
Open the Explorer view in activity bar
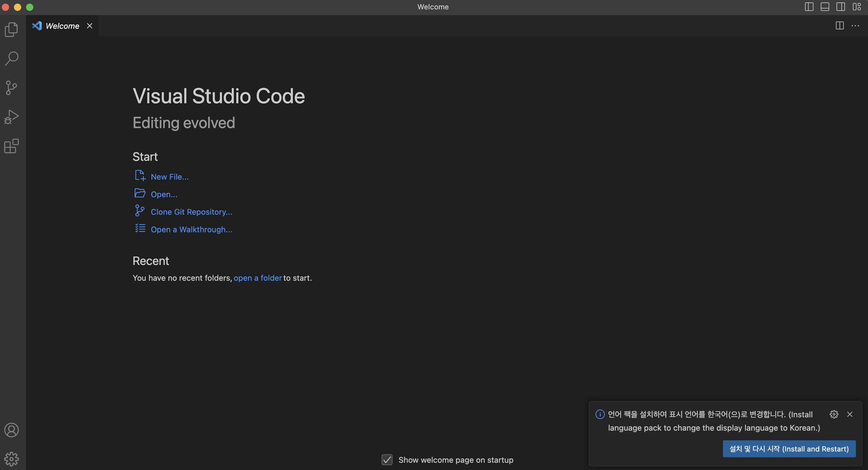point(12,30)
